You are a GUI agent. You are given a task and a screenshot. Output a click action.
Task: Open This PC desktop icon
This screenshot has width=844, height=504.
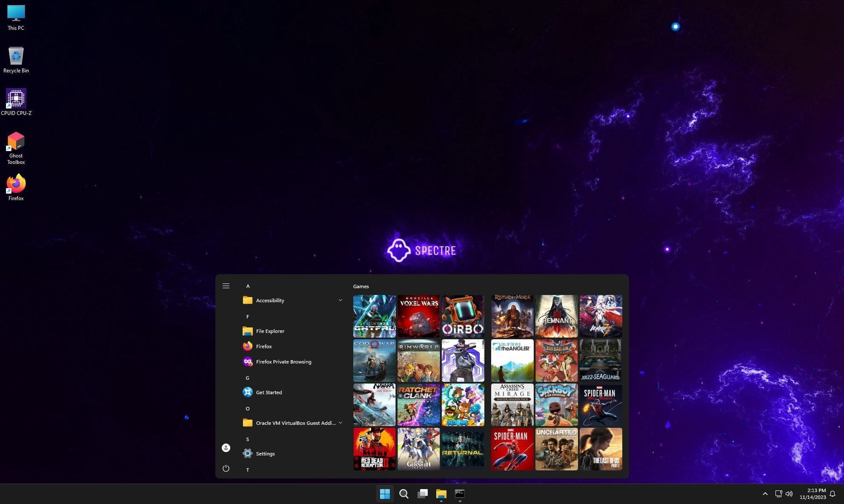pyautogui.click(x=16, y=17)
